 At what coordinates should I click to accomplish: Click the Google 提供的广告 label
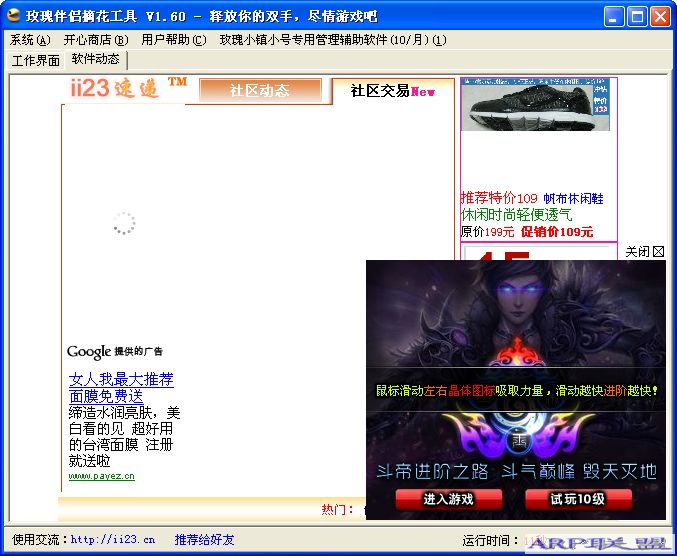click(115, 352)
